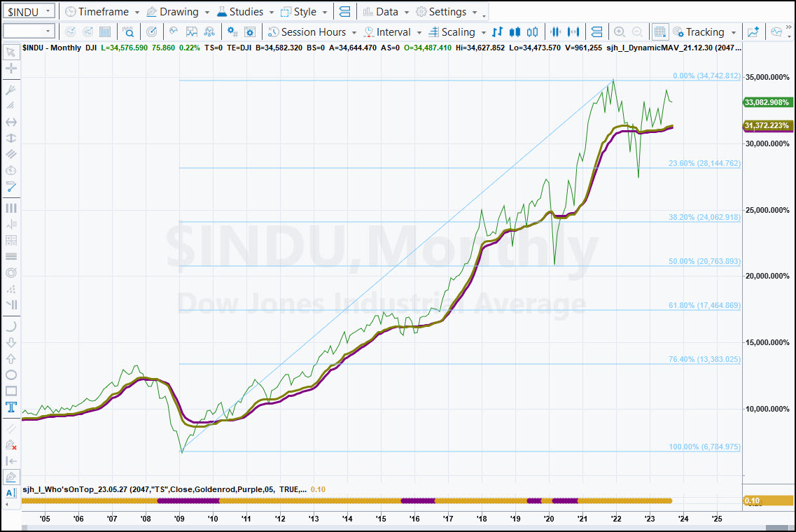The width and height of the screenshot is (796, 532).
Task: Open the Studies menu
Action: click(x=240, y=12)
